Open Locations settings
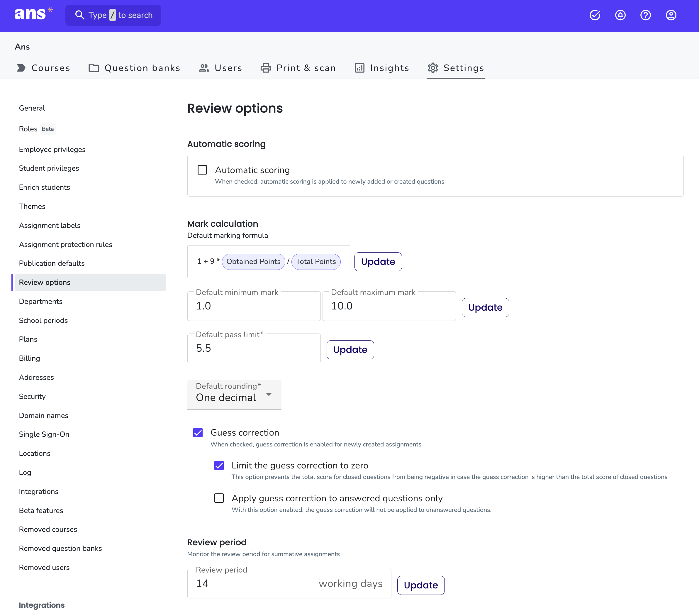The width and height of the screenshot is (699, 616). pyautogui.click(x=35, y=453)
